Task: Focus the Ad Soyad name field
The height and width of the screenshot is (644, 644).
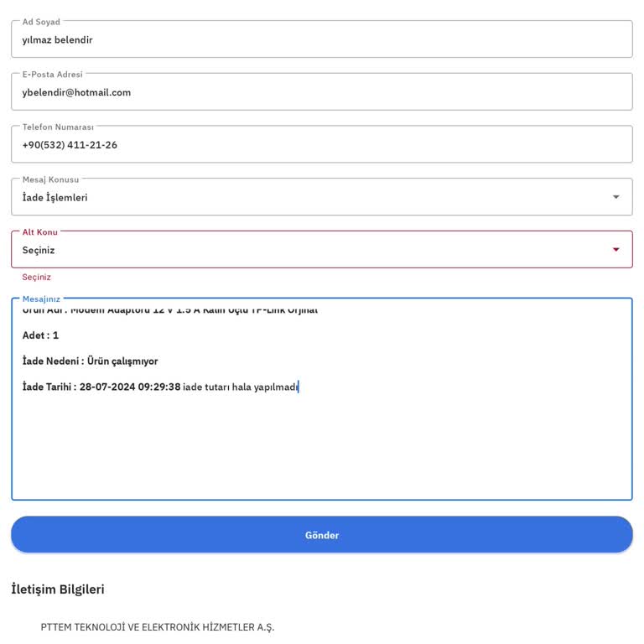Action: 321,39
